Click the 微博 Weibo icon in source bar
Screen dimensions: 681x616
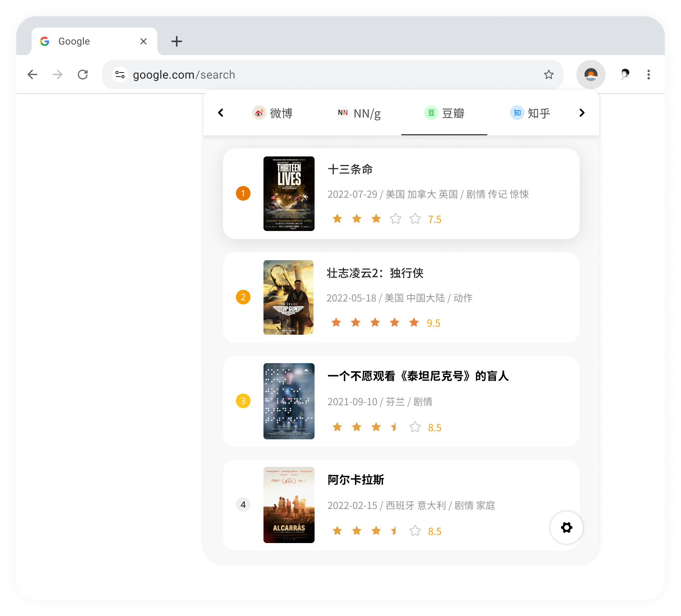tap(259, 113)
